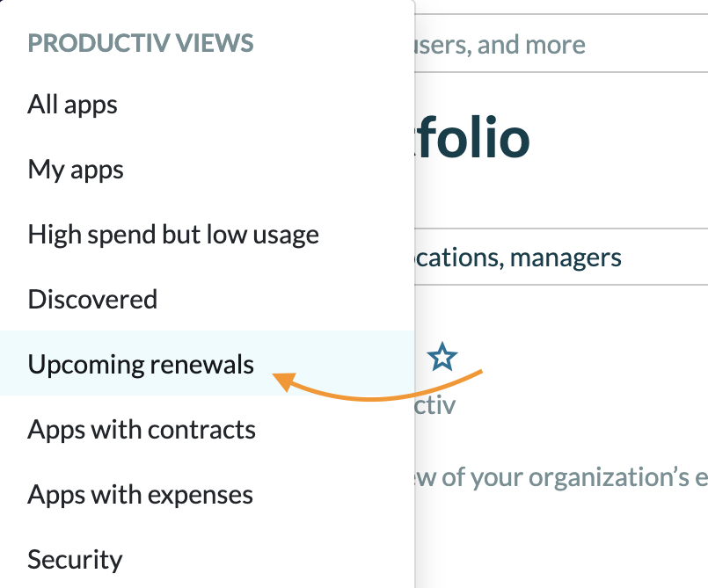Click the PRODUCTIV VIEWS section header
Image resolution: width=708 pixels, height=588 pixels.
[141, 42]
